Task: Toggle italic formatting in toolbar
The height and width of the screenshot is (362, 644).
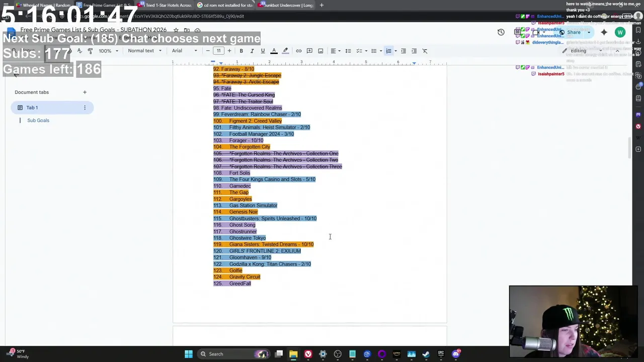Action: [252, 51]
